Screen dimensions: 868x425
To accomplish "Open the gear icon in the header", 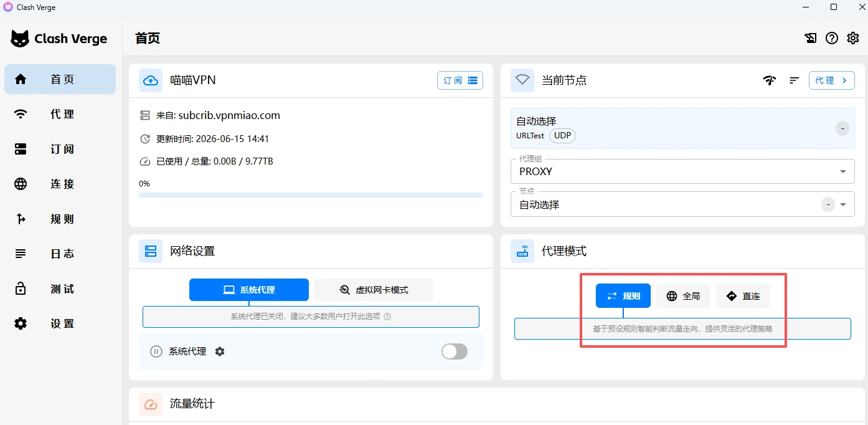I will coord(853,38).
